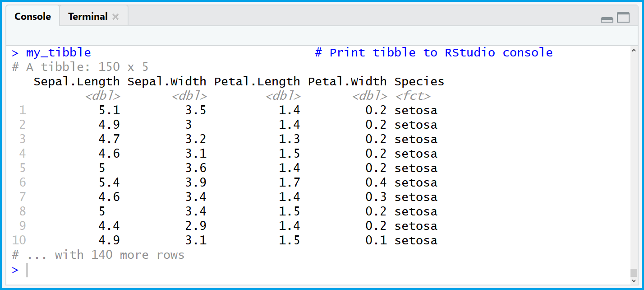
Task: Click the Sepal.Width column header
Action: point(167,81)
